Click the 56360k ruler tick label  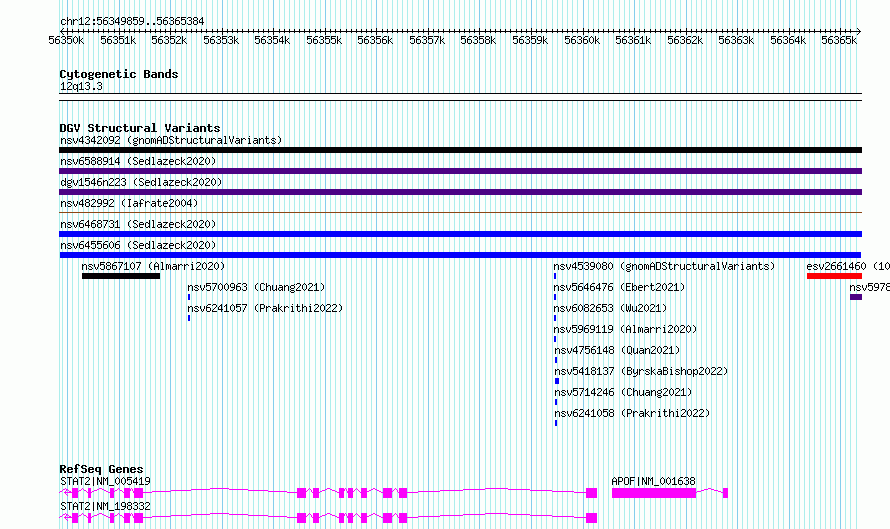click(x=582, y=40)
